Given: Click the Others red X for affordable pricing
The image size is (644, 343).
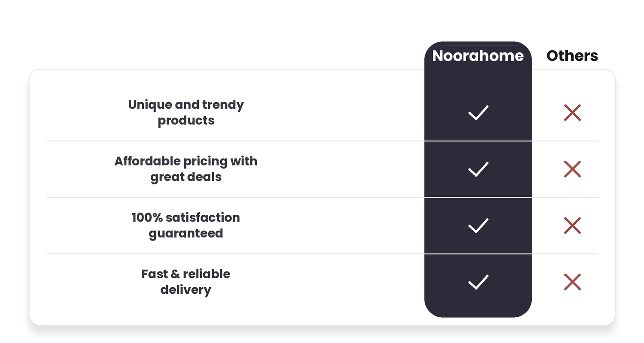Looking at the screenshot, I should click(572, 169).
